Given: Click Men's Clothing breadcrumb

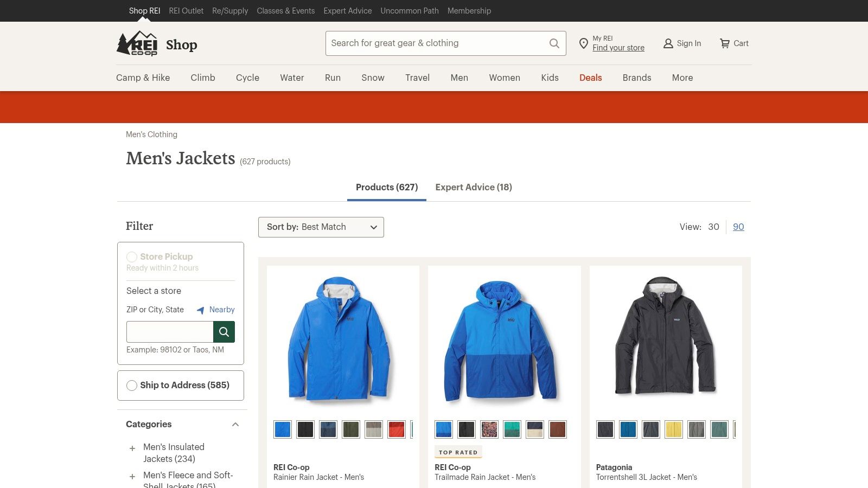Looking at the screenshot, I should click(x=151, y=134).
